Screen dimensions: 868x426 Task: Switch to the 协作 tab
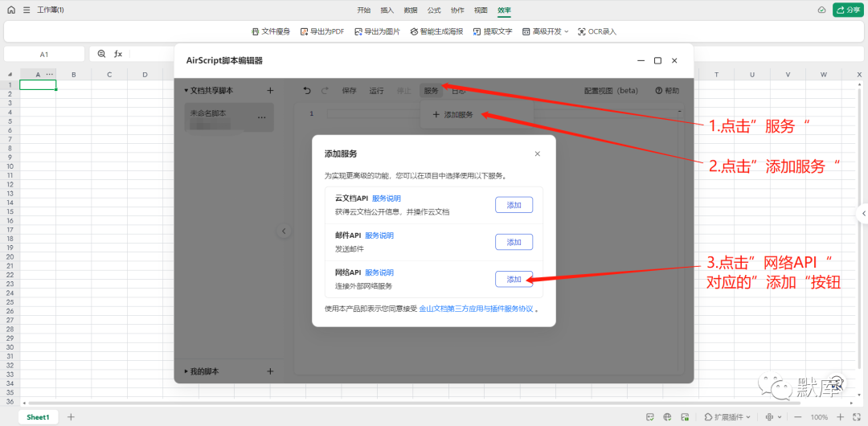point(457,10)
